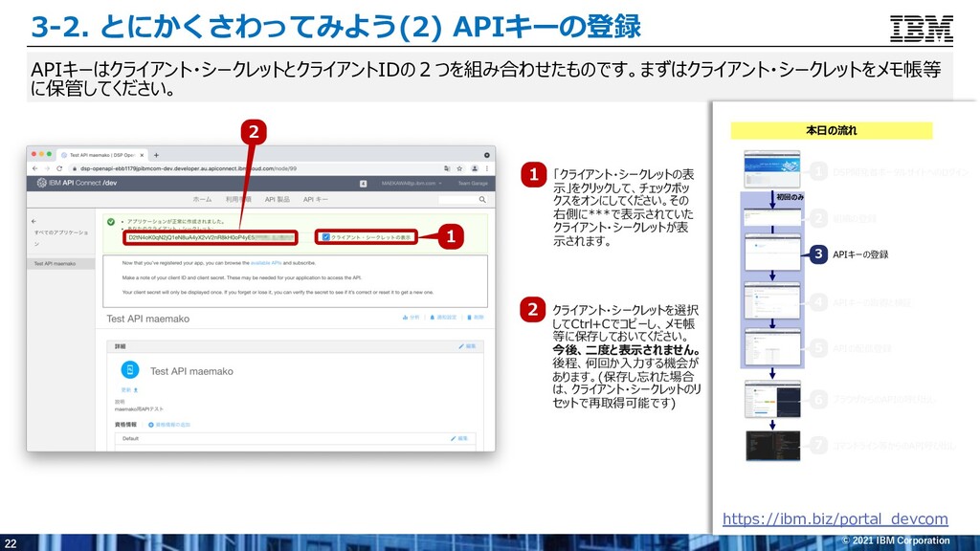Click the browser forward arrow

(x=47, y=168)
